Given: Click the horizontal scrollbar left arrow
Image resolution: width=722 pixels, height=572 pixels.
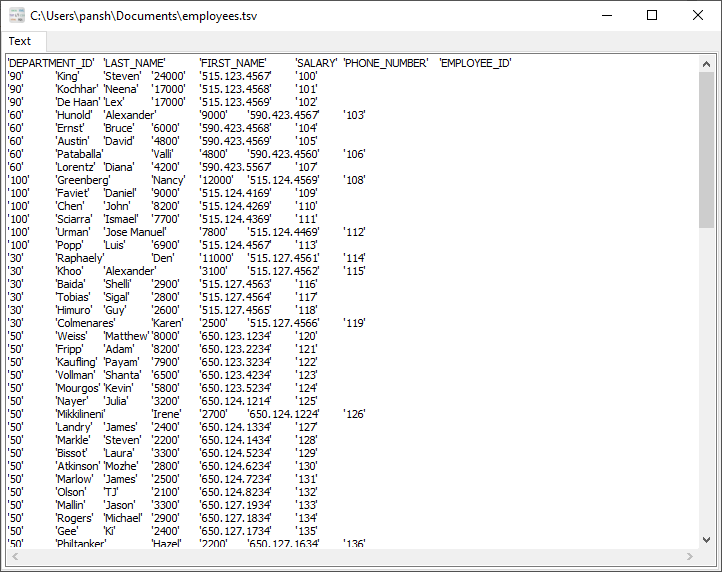Looking at the screenshot, I should pos(13,556).
